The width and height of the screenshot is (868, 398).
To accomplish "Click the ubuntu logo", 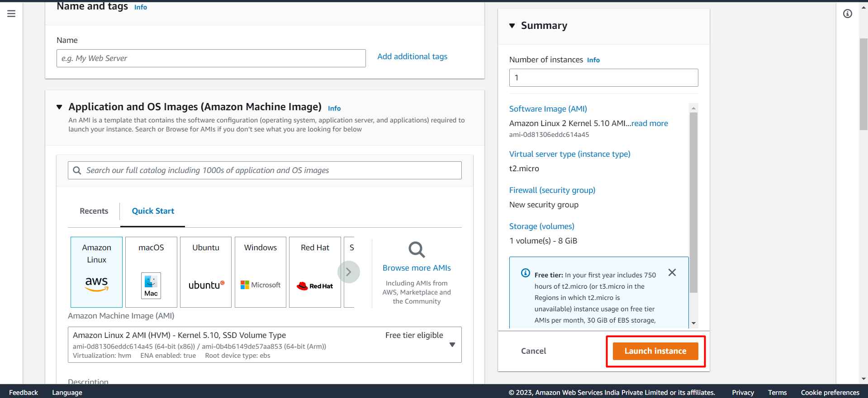I will (x=206, y=285).
